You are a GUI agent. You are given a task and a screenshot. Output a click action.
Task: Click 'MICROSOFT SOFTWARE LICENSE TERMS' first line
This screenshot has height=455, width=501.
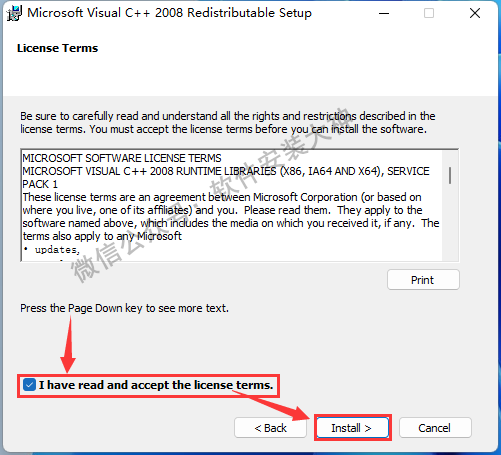coord(122,158)
